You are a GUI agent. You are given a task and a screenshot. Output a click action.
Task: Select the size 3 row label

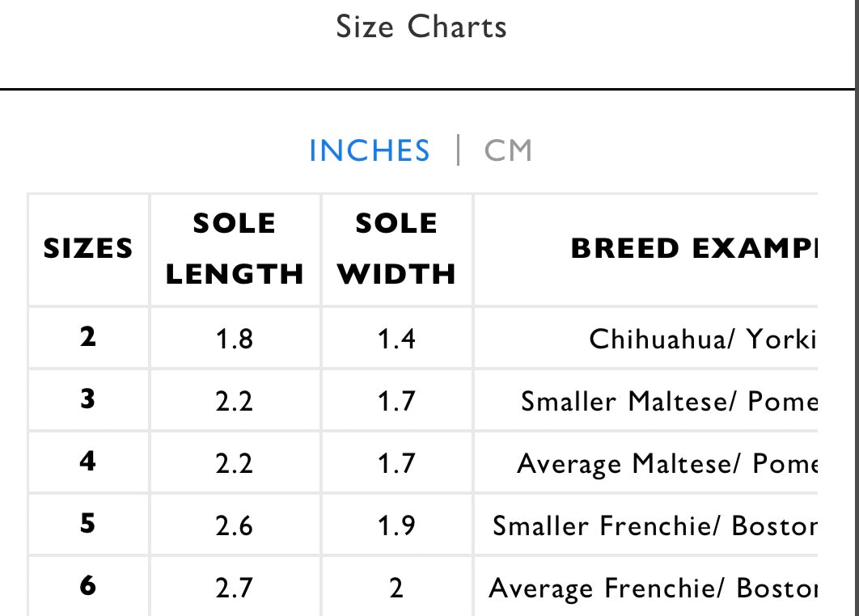click(x=87, y=399)
